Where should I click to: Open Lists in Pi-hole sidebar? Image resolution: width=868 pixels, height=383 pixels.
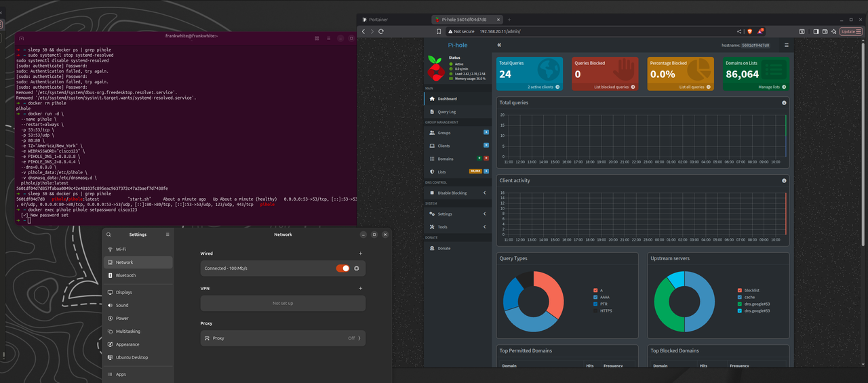(x=458, y=172)
